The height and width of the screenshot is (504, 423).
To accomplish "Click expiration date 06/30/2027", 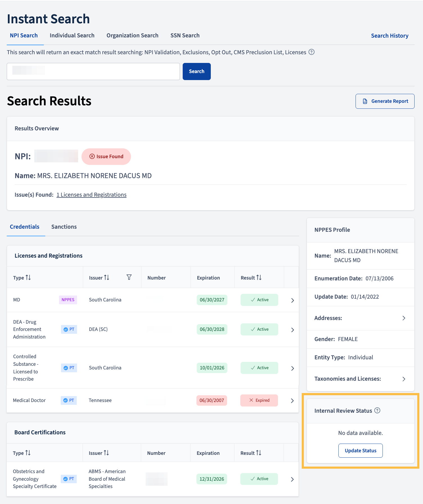I will tap(212, 300).
